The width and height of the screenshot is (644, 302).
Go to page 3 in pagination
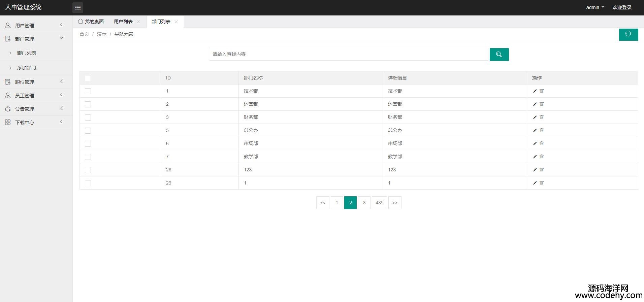[x=364, y=203]
